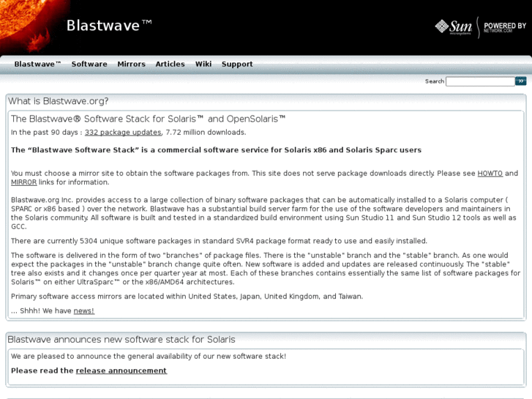Click the Powered By Network.com badge
This screenshot has height=399, width=532.
click(x=505, y=27)
